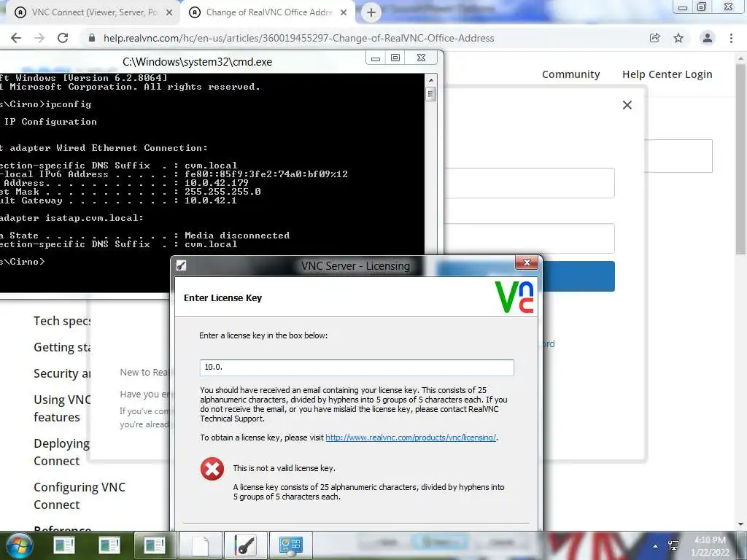Image resolution: width=747 pixels, height=560 pixels.
Task: Open the Windows Start button
Action: point(20,545)
